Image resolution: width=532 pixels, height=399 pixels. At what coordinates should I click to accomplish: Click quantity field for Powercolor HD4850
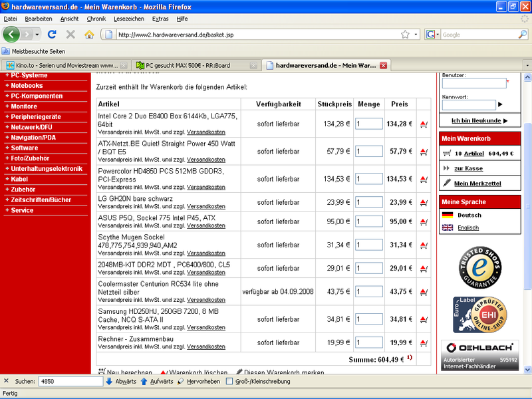coord(369,179)
